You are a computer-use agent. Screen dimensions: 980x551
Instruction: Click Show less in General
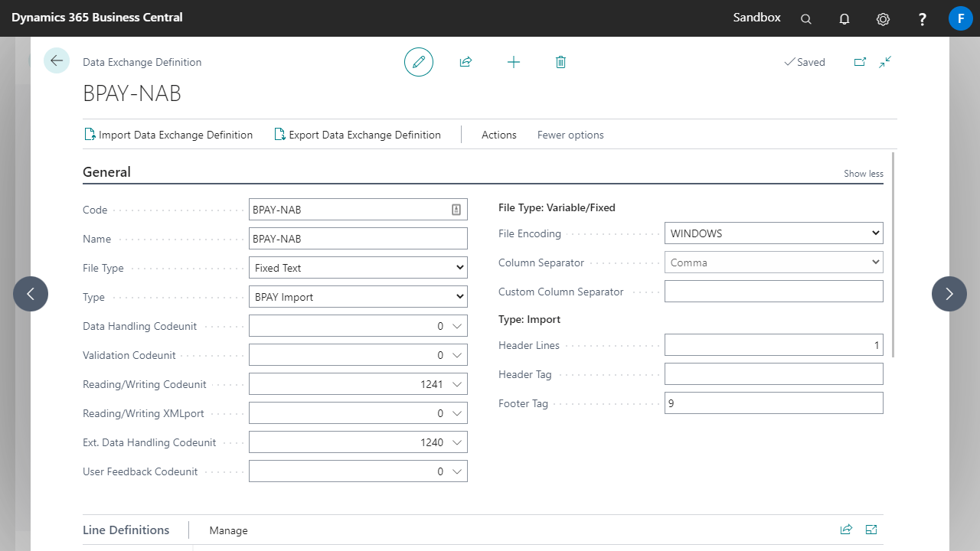863,174
